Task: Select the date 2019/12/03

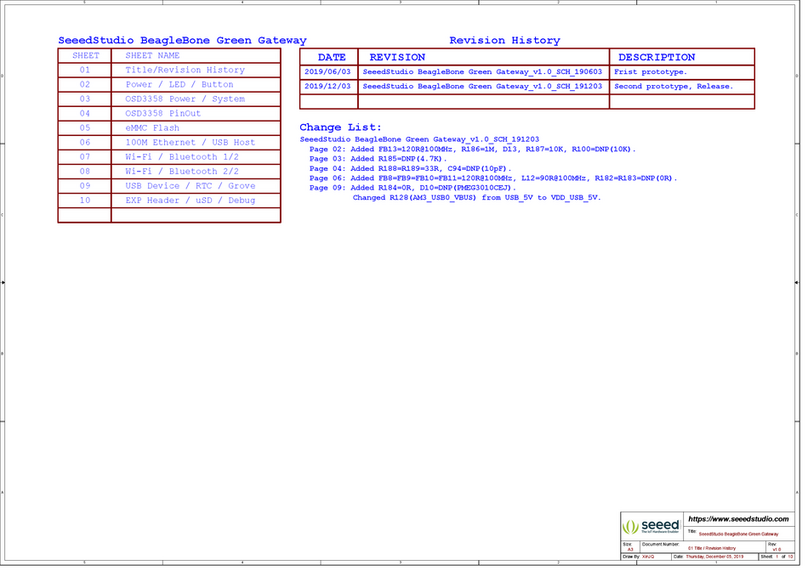Action: point(327,87)
